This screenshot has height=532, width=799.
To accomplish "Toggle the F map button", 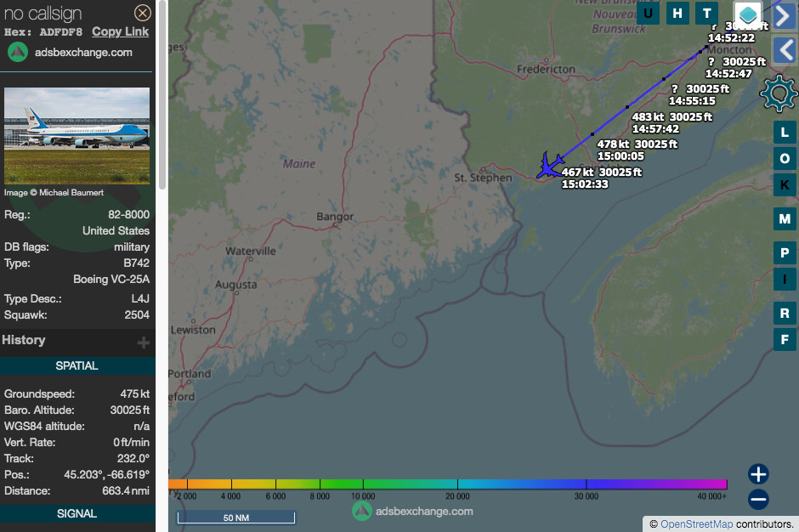I will tap(785, 339).
